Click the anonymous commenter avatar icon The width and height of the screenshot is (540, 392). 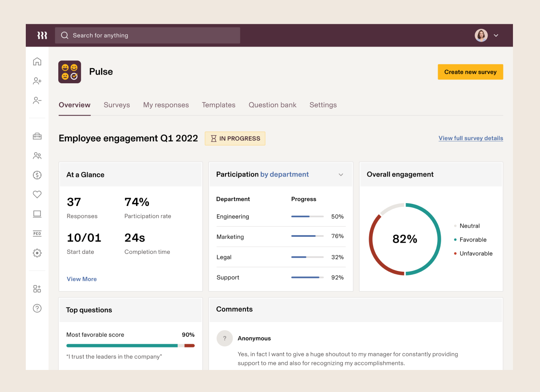coord(225,338)
